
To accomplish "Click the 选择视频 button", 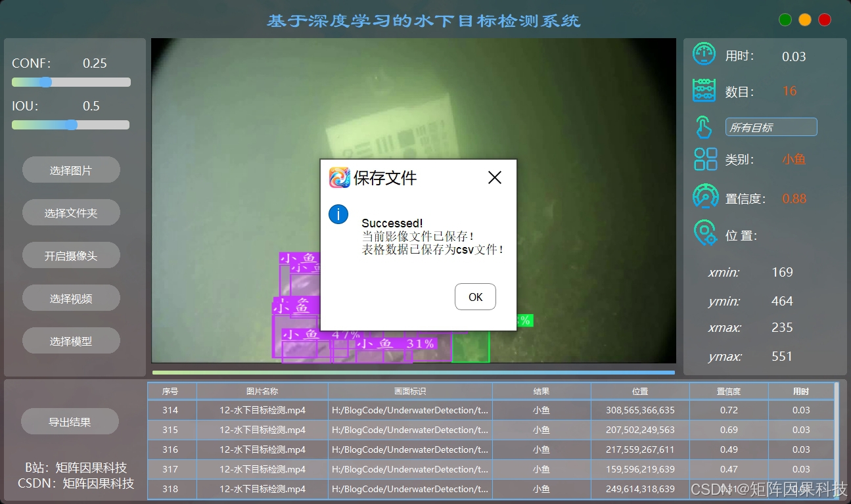I will (x=71, y=298).
